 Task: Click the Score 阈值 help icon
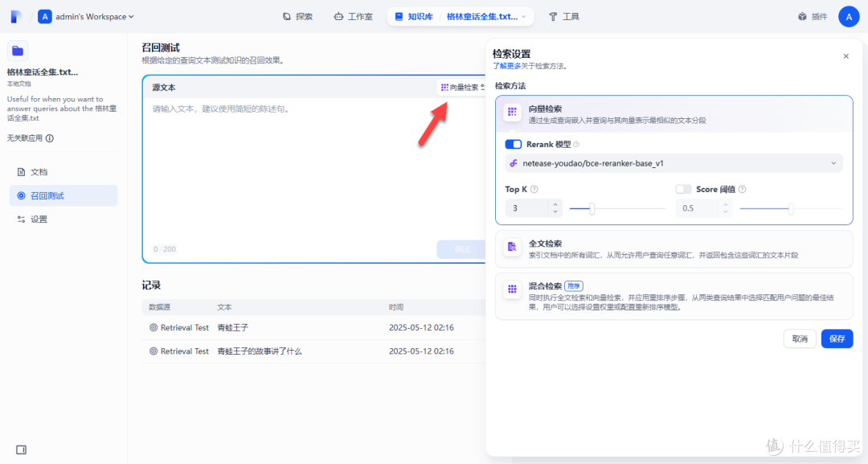[743, 189]
